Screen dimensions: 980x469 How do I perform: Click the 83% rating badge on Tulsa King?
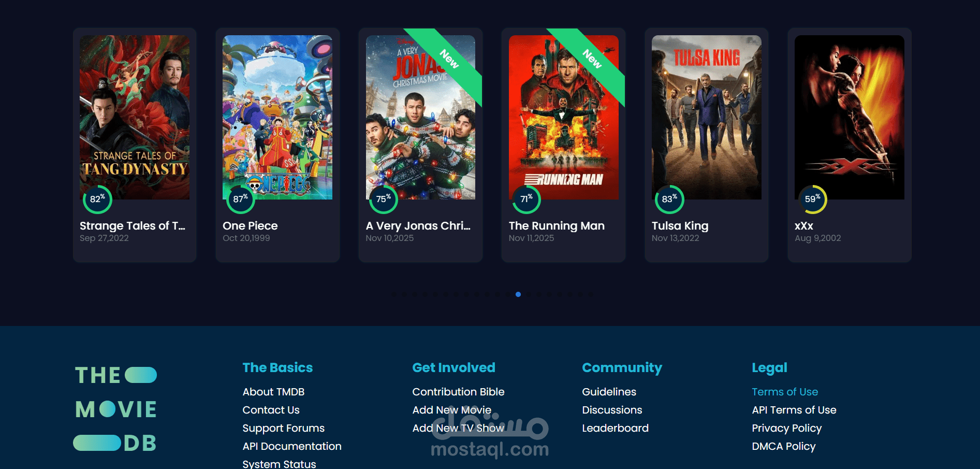[x=669, y=200]
